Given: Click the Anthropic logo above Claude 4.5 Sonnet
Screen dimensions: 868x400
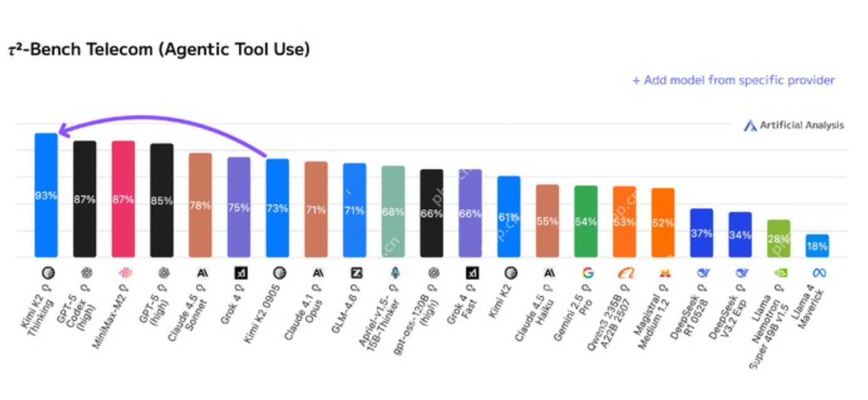Looking at the screenshot, I should 202,273.
